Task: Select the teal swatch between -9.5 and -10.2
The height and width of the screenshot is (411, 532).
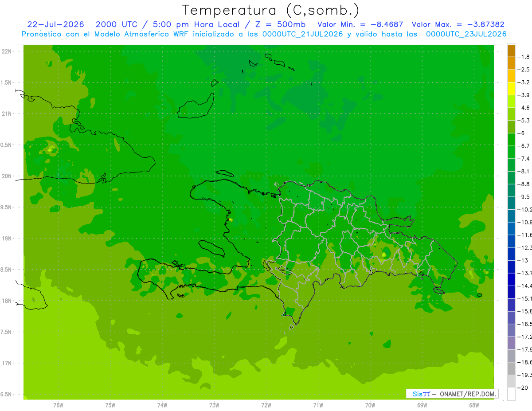Action: 511,203
